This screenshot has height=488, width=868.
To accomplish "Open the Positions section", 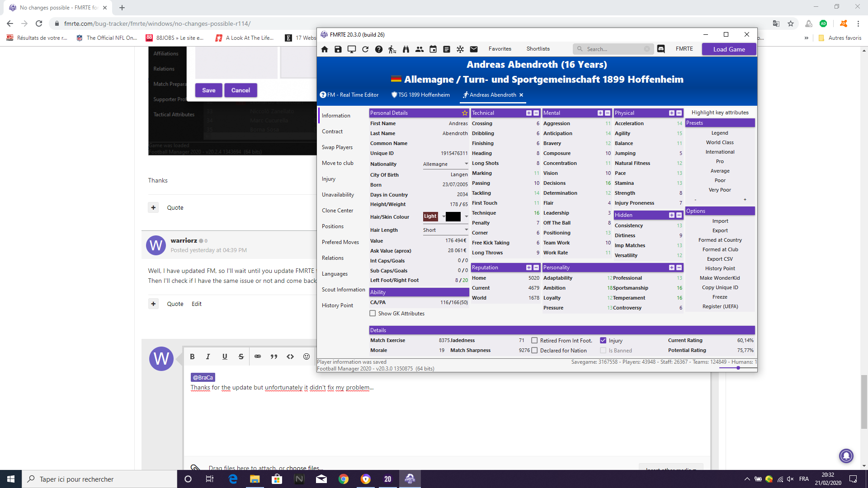I will click(333, 226).
